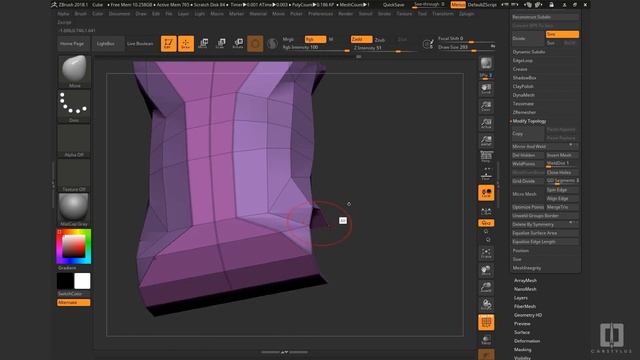Open the Texture Off selector
The width and height of the screenshot is (640, 360).
[x=74, y=176]
